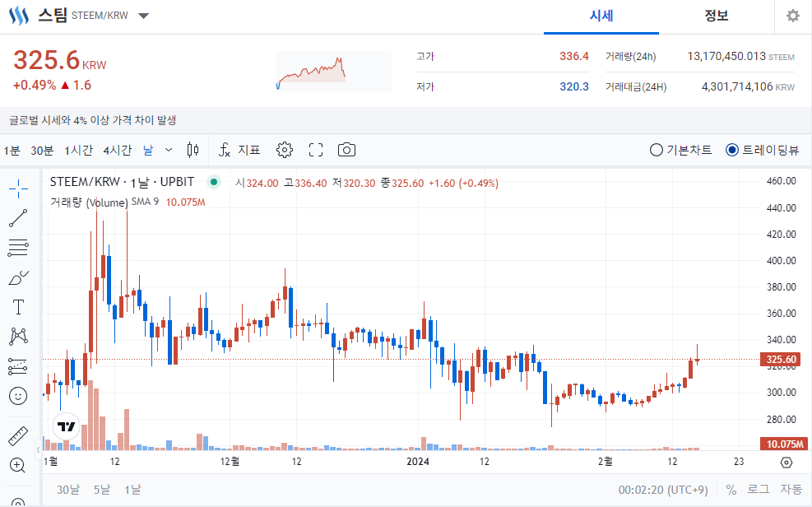Screen dimensions: 812x507
Task: Select the text annotation tool
Action: click(x=18, y=307)
